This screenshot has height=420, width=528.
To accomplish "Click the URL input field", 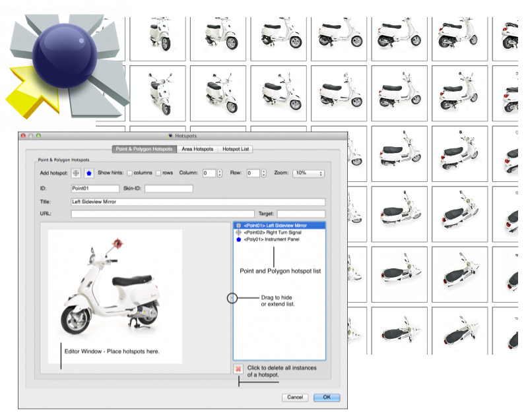I will [162, 214].
